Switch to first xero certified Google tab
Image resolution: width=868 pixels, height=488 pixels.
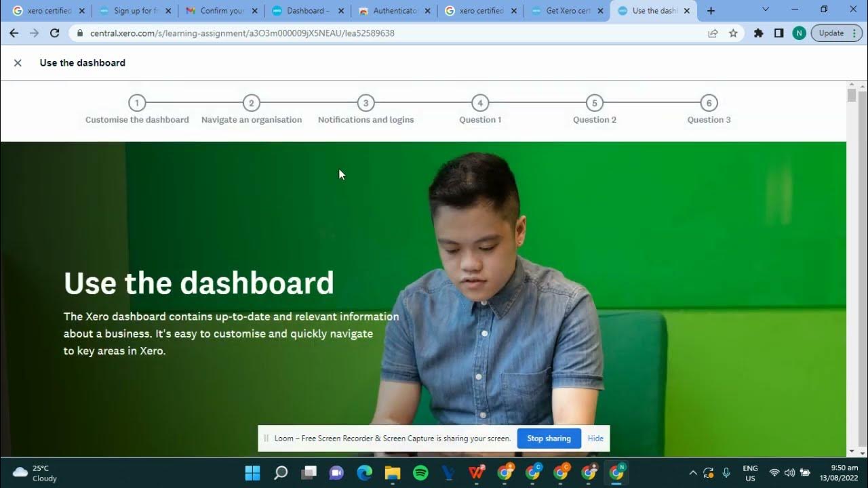[43, 11]
